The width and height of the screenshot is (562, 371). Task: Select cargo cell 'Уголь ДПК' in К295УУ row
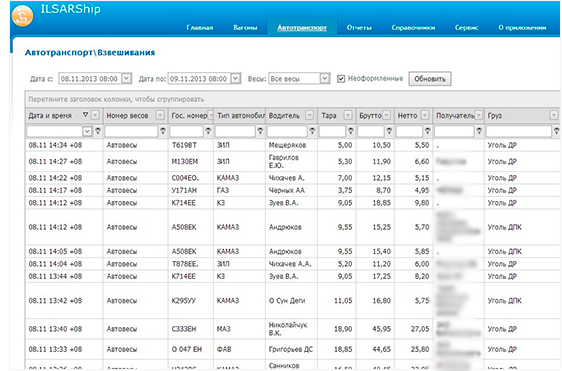point(505,300)
